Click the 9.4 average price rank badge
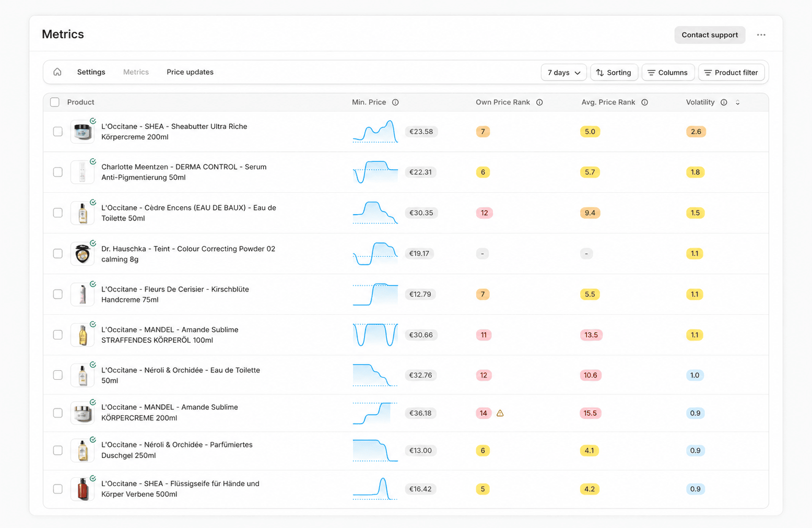The image size is (812, 528). coord(590,213)
